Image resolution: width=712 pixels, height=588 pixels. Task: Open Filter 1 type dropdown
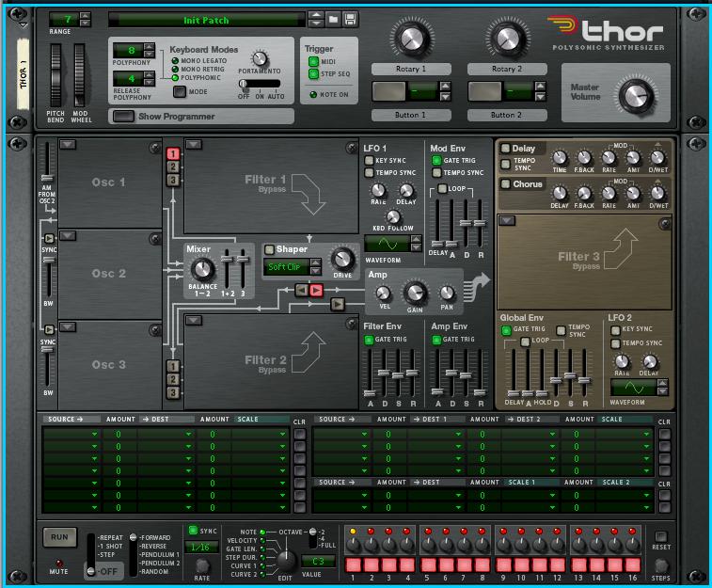pyautogui.click(x=194, y=144)
